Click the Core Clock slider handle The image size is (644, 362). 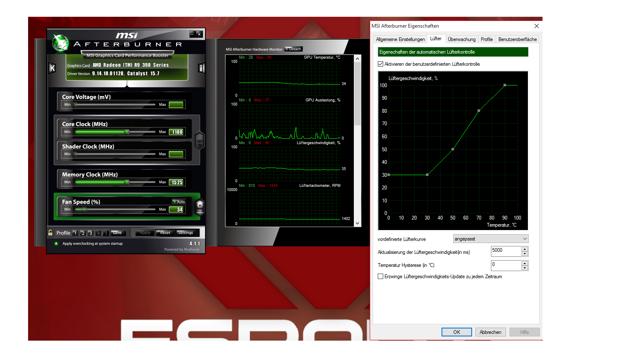(127, 132)
